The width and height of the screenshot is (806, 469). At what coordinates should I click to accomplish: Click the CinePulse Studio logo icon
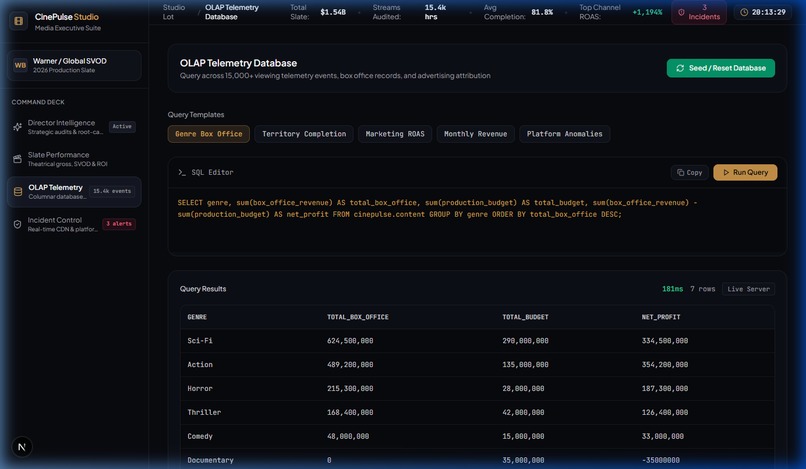coord(19,21)
